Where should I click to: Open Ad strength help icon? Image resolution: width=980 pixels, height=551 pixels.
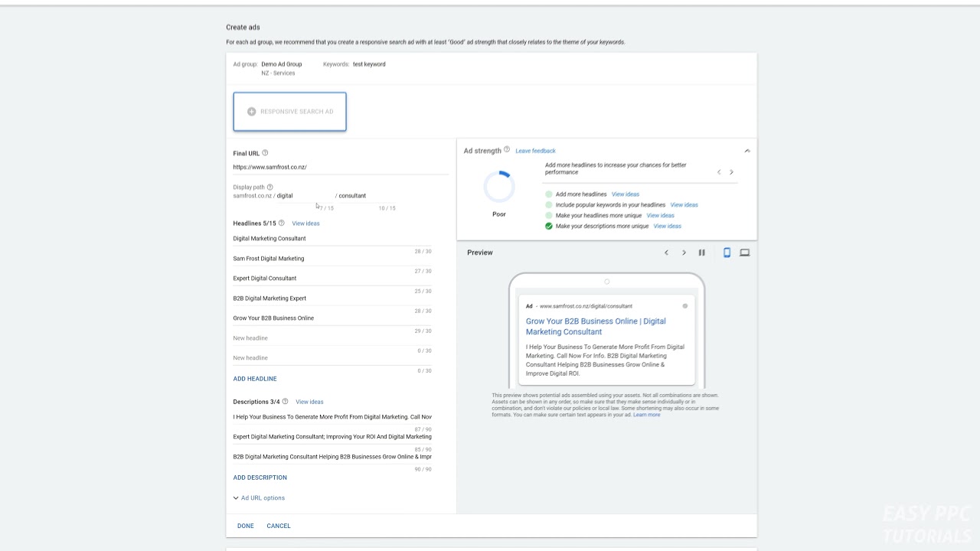(506, 150)
